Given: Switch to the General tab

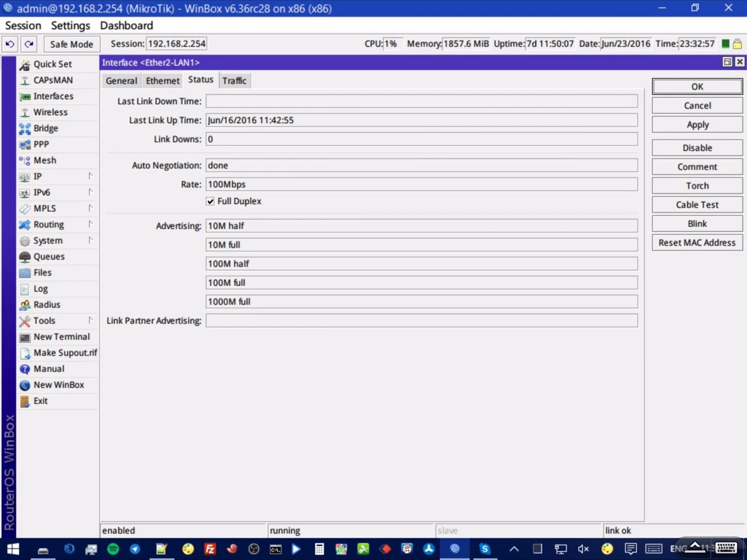Looking at the screenshot, I should [121, 80].
